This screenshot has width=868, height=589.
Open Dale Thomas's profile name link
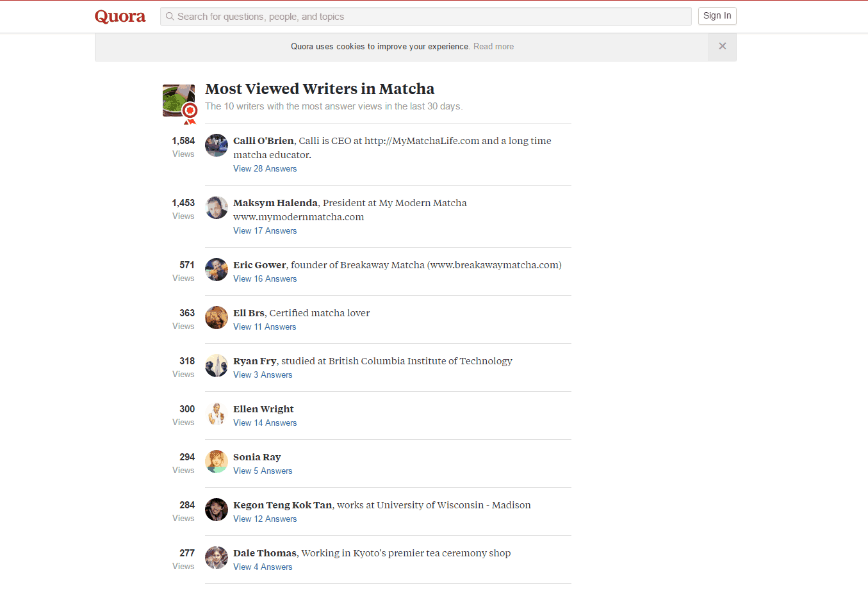coord(265,553)
